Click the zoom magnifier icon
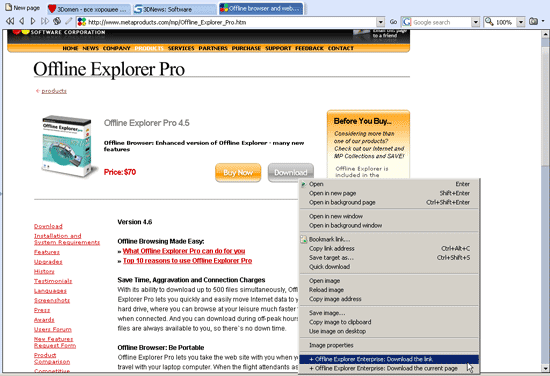This screenshot has height=376, width=550. click(x=489, y=22)
